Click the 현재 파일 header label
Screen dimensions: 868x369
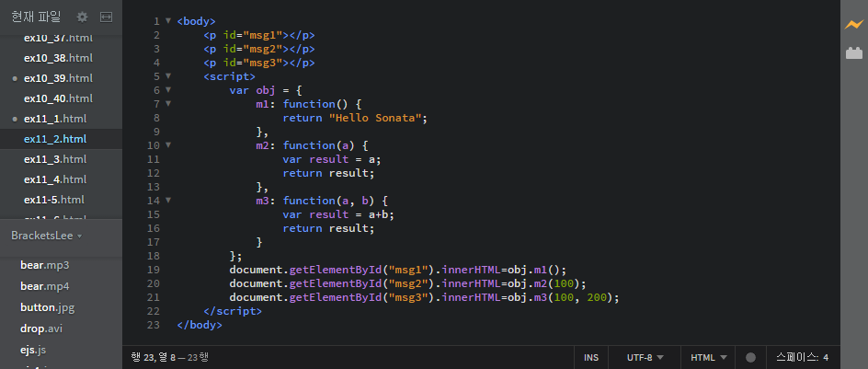click(36, 17)
